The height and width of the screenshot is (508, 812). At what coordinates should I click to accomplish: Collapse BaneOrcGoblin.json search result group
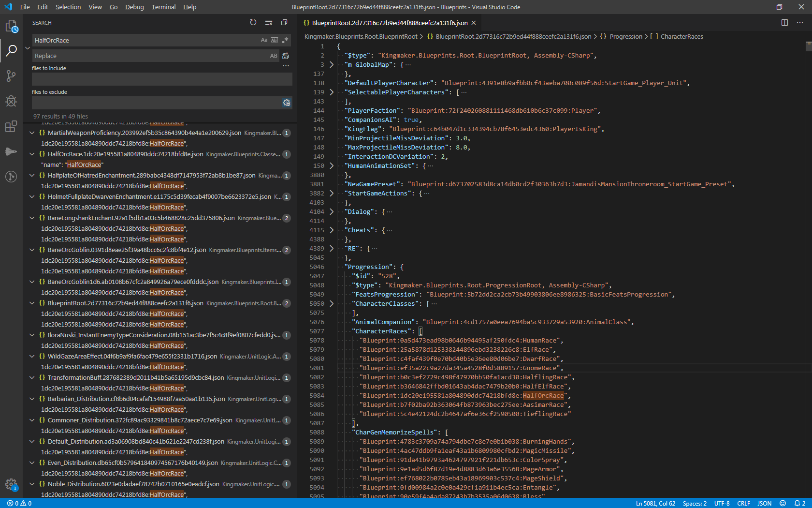(32, 250)
